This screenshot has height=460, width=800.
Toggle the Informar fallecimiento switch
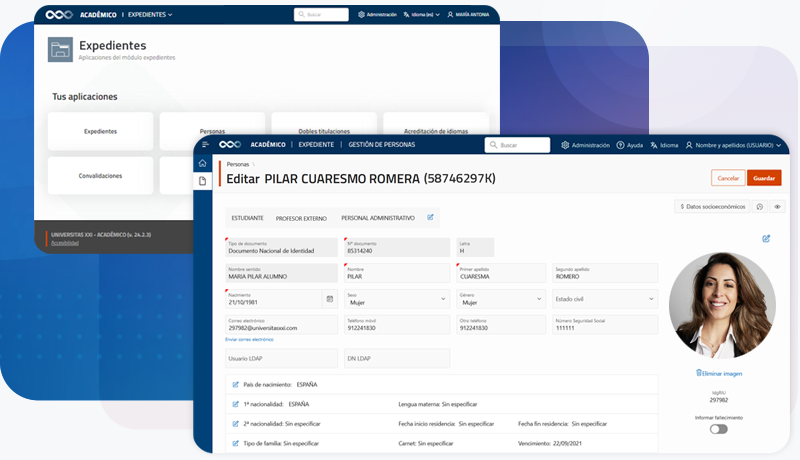[x=718, y=429]
